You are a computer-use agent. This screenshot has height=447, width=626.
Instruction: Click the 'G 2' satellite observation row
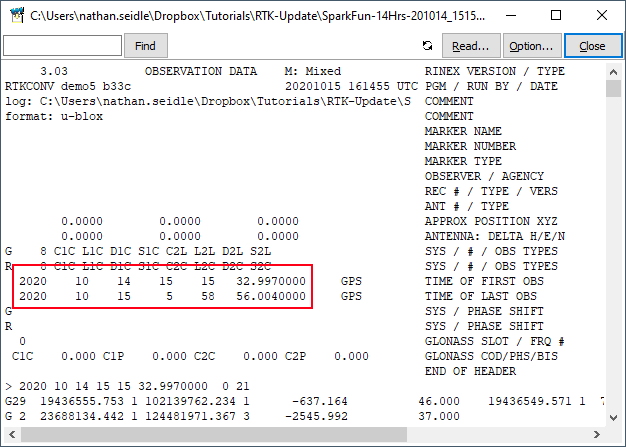(x=232, y=417)
